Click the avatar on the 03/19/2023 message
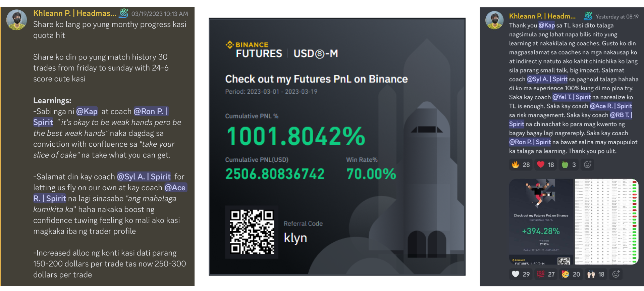Image resolution: width=644 pixels, height=291 pixels. coord(17,20)
